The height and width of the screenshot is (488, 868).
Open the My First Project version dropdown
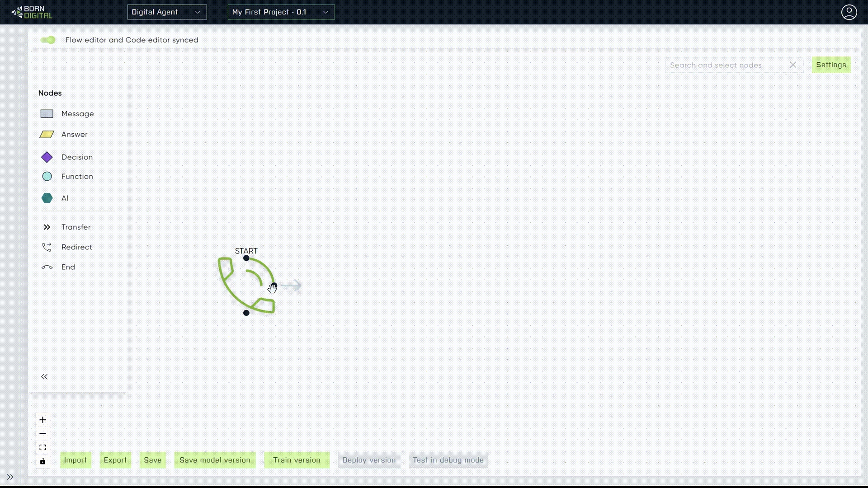coord(281,12)
